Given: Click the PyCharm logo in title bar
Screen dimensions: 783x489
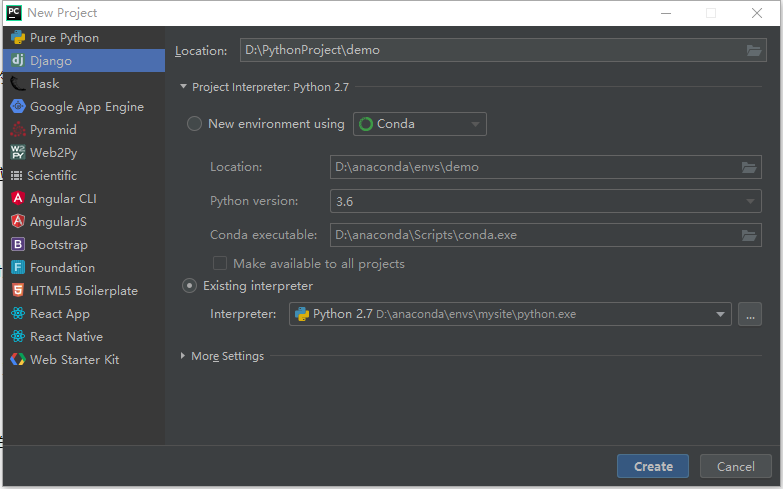Looking at the screenshot, I should [14, 12].
